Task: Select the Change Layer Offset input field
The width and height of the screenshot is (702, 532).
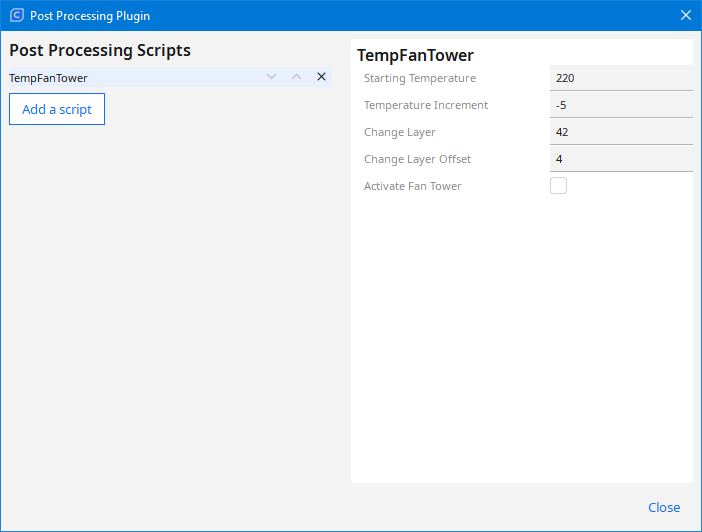Action: pyautogui.click(x=620, y=159)
